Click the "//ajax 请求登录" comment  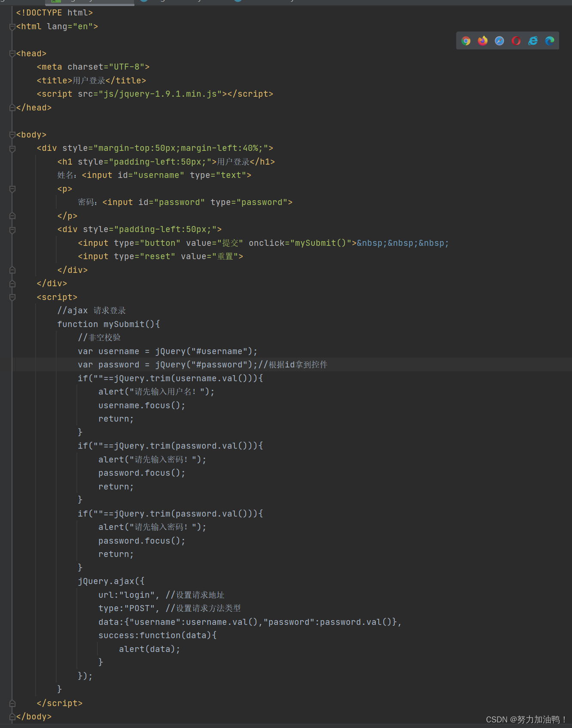[92, 311]
